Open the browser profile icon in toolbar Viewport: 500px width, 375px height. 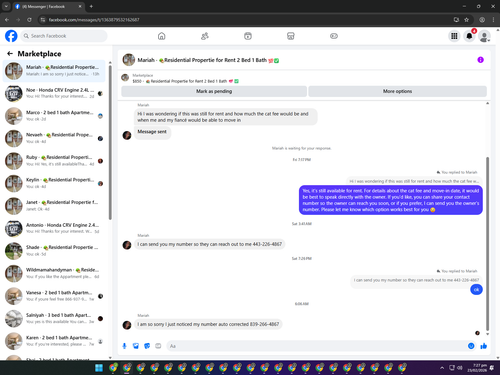pyautogui.click(x=482, y=20)
